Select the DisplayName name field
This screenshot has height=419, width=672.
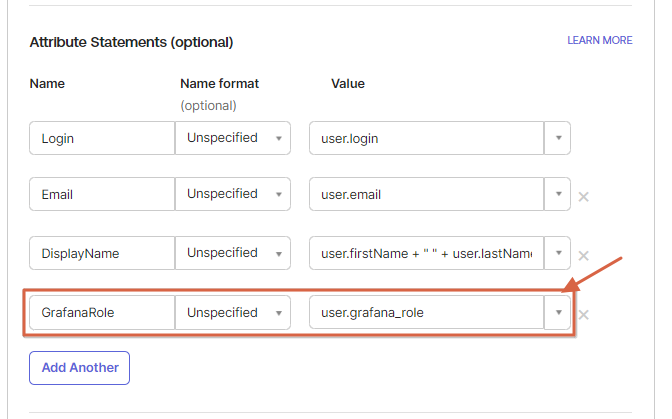[x=101, y=254]
